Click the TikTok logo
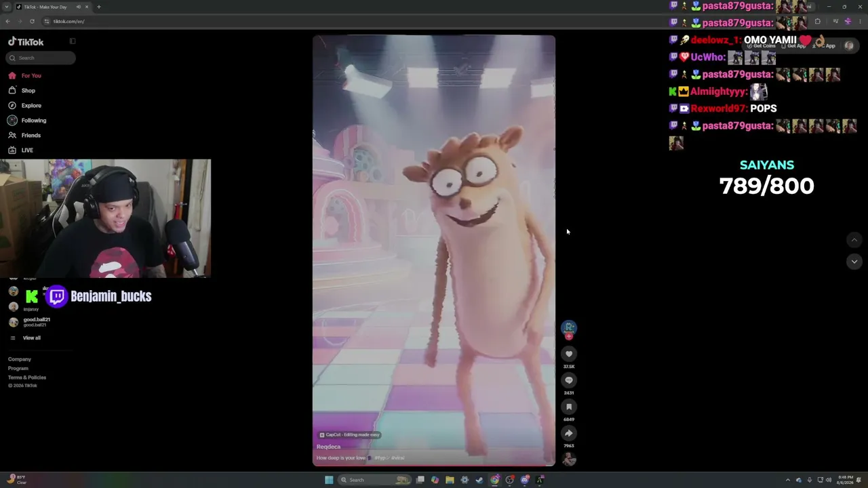 (x=26, y=42)
